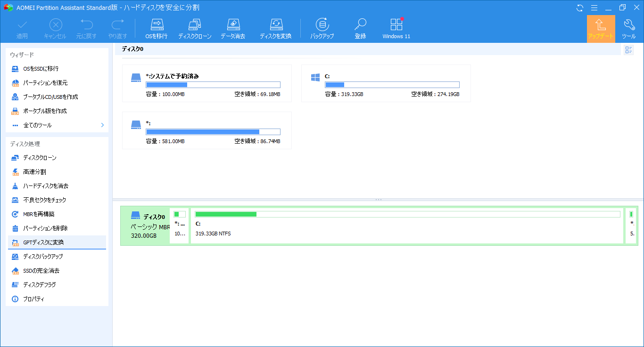The width and height of the screenshot is (644, 347).
Task: Click the ディスク0 panel heading
Action: pos(132,49)
